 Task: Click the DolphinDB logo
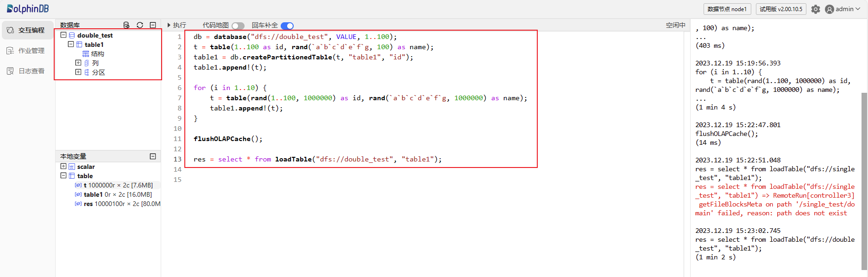28,9
